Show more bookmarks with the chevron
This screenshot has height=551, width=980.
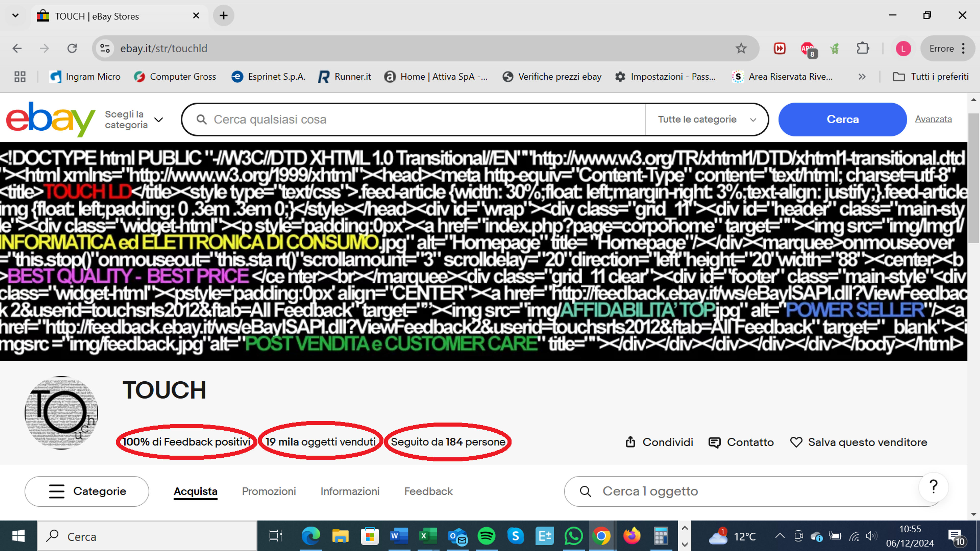click(x=862, y=77)
